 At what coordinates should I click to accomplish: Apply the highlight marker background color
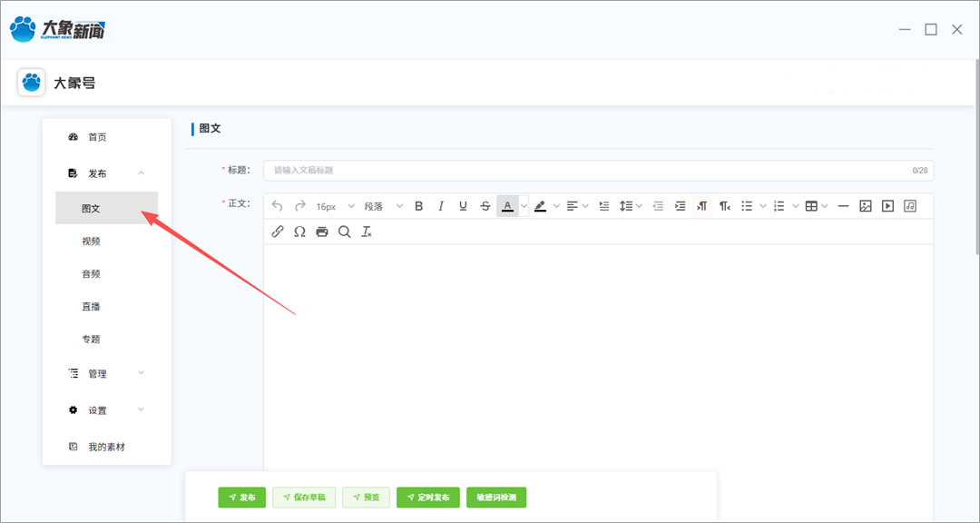pyautogui.click(x=541, y=206)
